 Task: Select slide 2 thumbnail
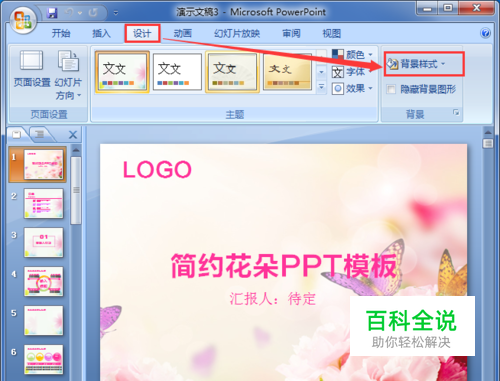[43, 204]
